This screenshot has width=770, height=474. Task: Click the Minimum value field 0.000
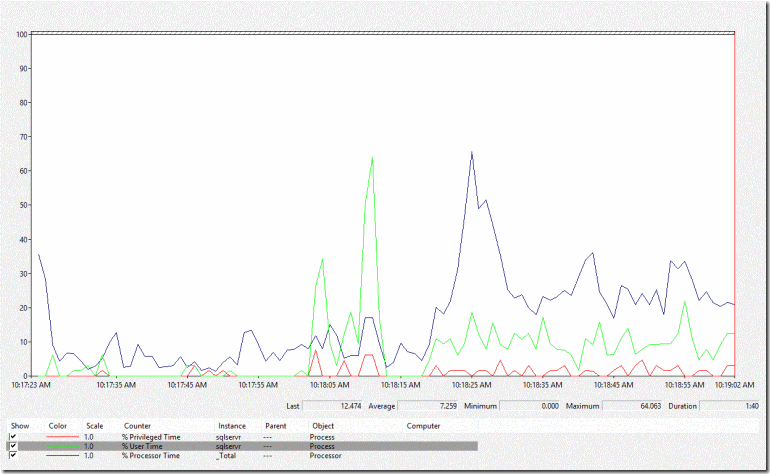tap(530, 406)
